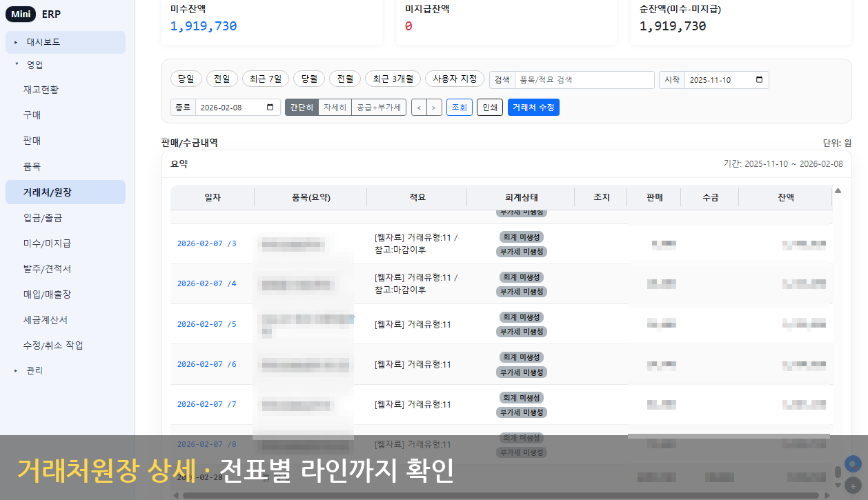
Task: Click the 요약 panel heading
Action: pyautogui.click(x=179, y=164)
